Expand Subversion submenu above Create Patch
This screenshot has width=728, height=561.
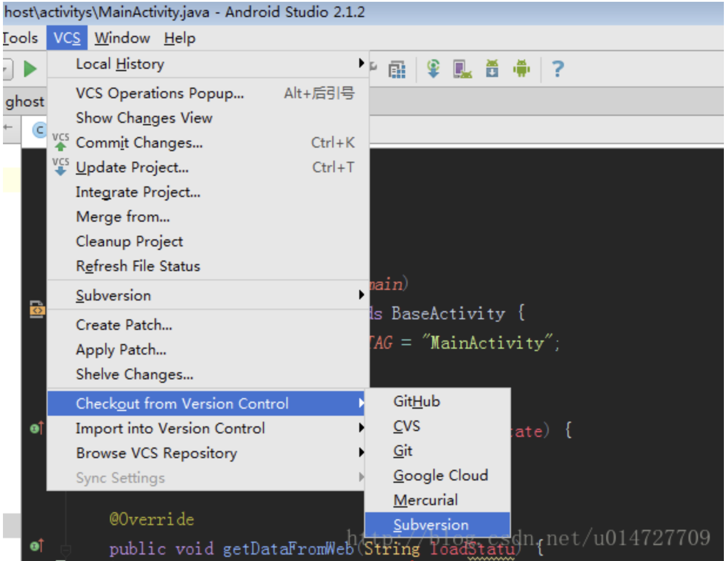(208, 295)
